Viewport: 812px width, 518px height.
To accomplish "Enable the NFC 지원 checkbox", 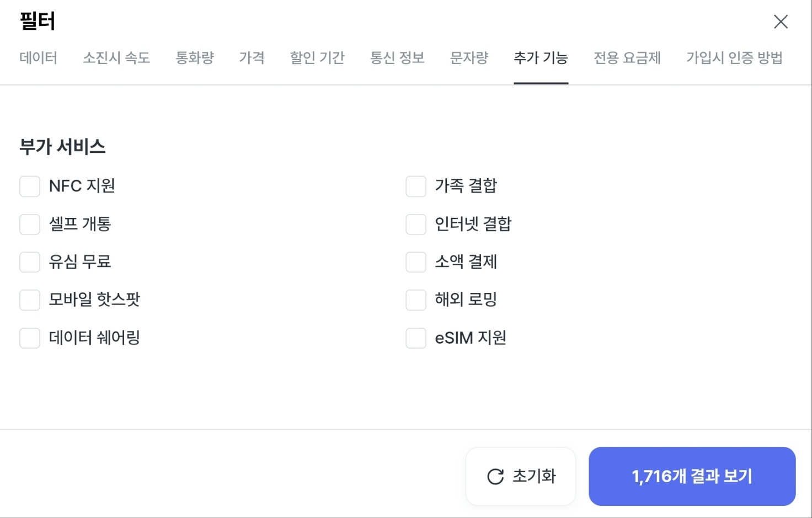I will [x=29, y=186].
